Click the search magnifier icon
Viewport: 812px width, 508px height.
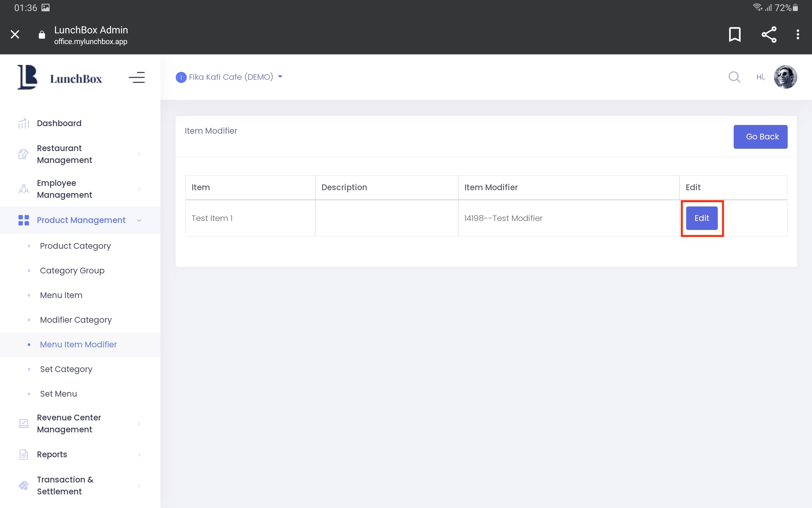pos(734,77)
